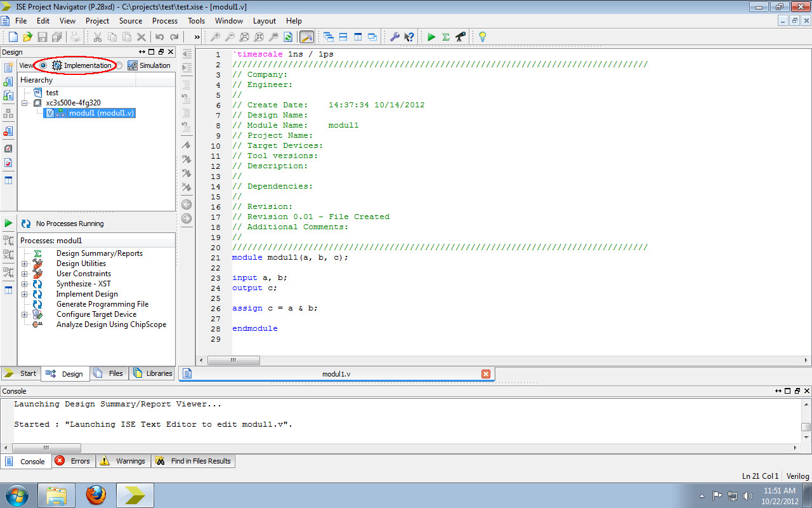Open the Design Summary sigma icon

pyautogui.click(x=446, y=36)
